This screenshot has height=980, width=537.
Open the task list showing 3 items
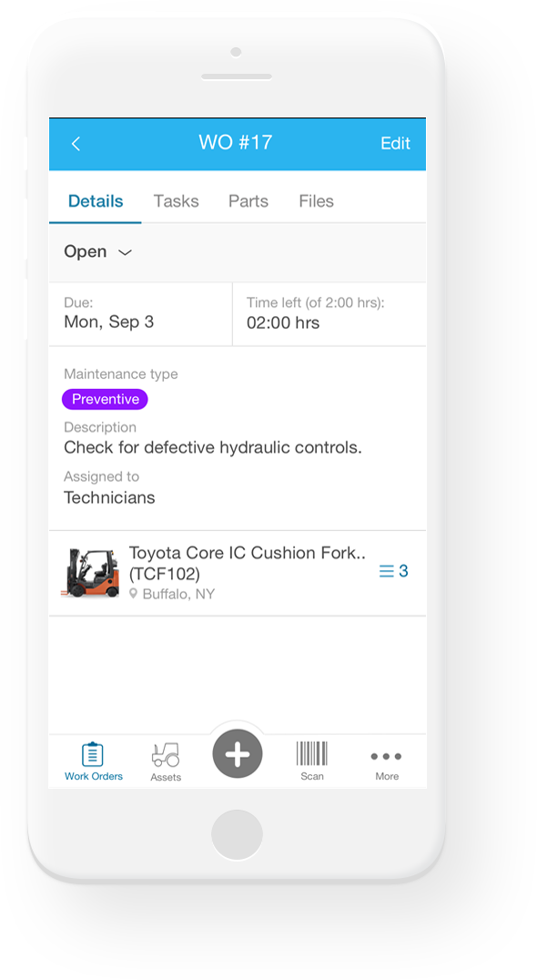pyautogui.click(x=392, y=570)
